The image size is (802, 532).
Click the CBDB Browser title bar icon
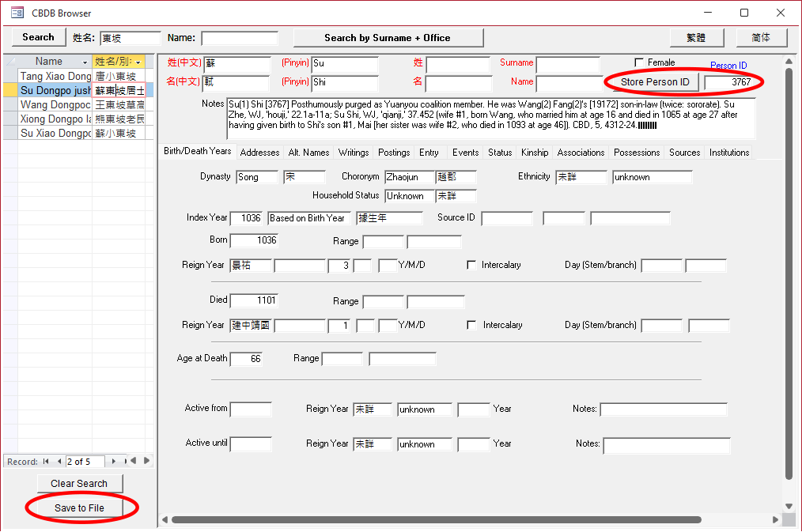[17, 13]
